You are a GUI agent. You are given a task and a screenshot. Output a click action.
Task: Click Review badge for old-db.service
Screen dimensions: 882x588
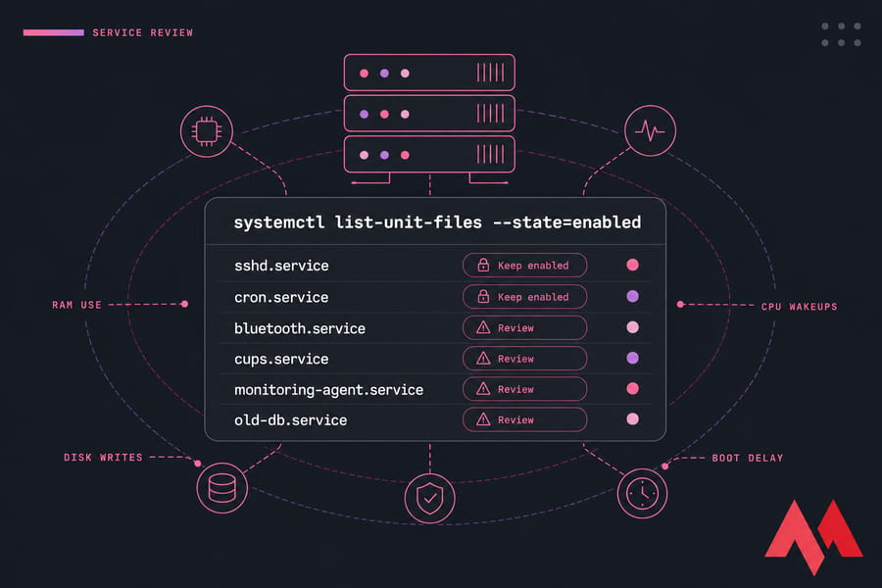525,419
